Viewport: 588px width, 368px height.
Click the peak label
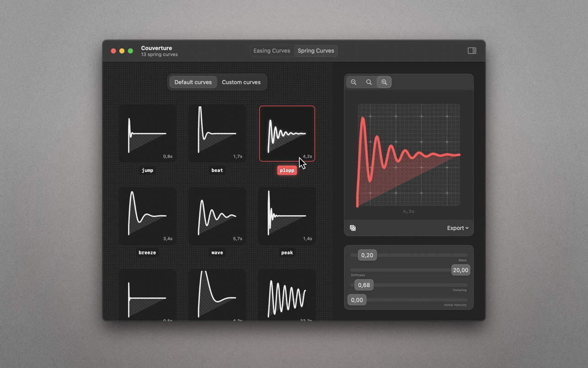point(287,253)
